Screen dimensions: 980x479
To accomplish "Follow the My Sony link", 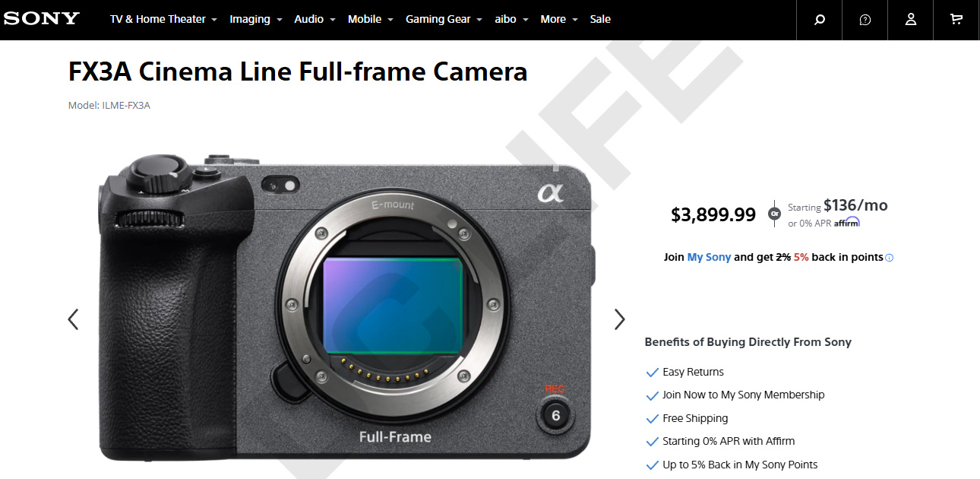I will [x=709, y=257].
